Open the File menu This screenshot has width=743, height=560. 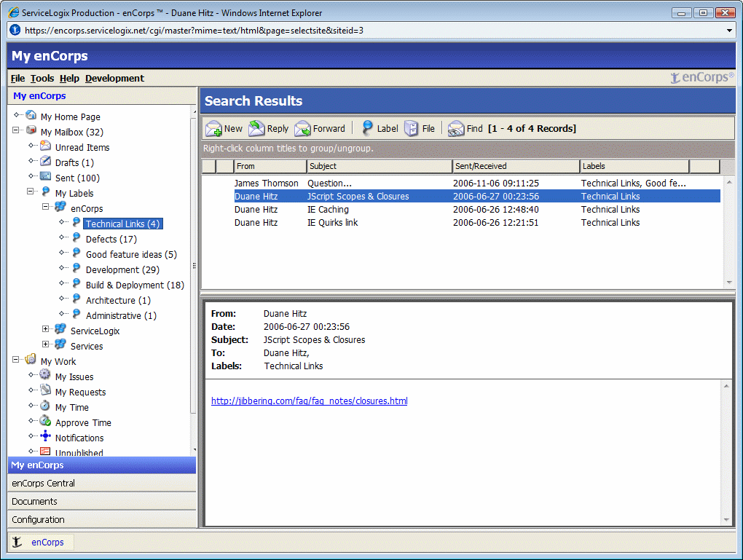click(17, 78)
